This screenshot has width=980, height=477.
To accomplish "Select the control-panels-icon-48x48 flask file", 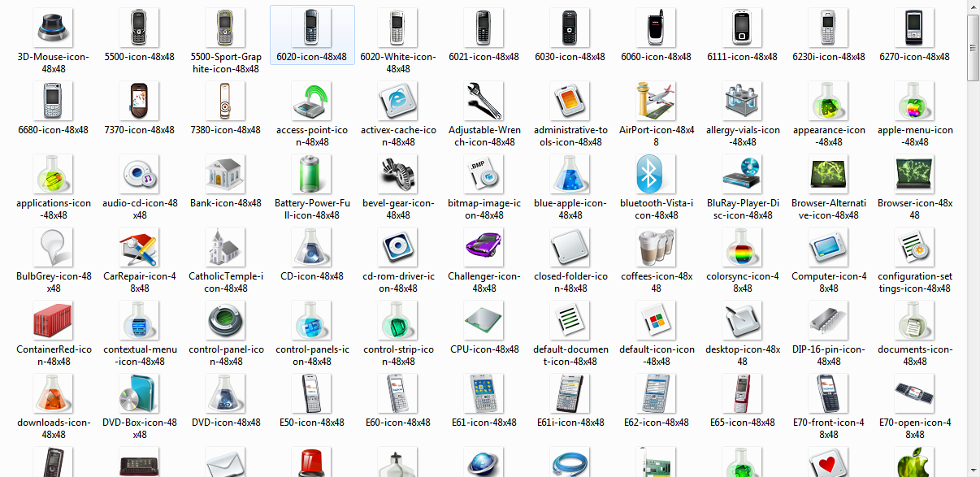I will point(312,320).
